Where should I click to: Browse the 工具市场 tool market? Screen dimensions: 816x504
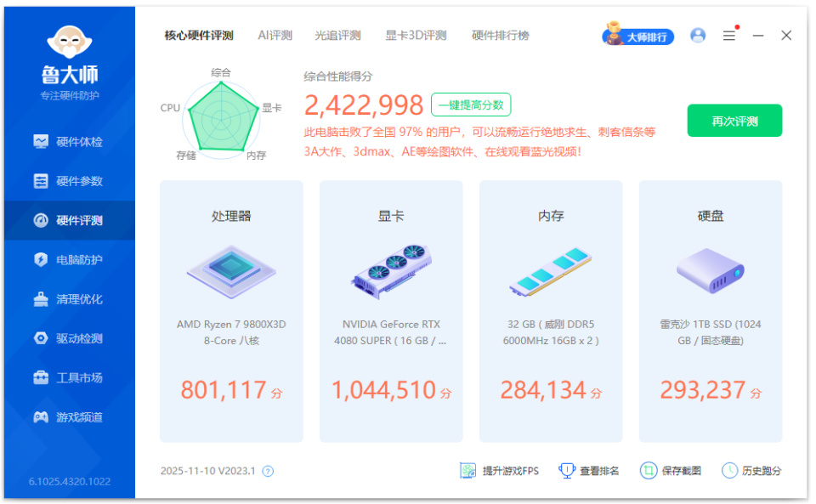68,377
